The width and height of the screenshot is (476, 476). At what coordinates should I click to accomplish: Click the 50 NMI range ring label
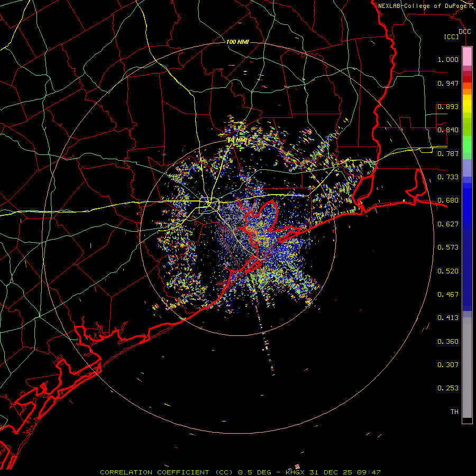click(x=237, y=140)
